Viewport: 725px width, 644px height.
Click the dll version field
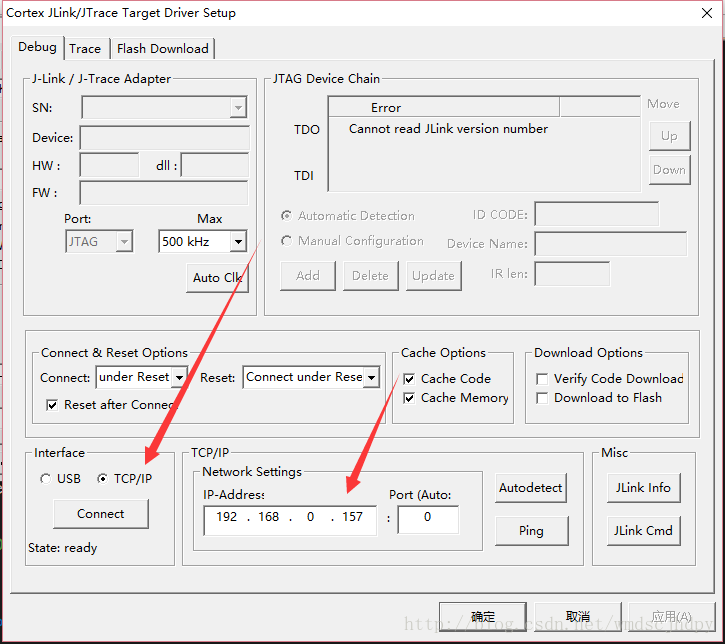(x=215, y=165)
